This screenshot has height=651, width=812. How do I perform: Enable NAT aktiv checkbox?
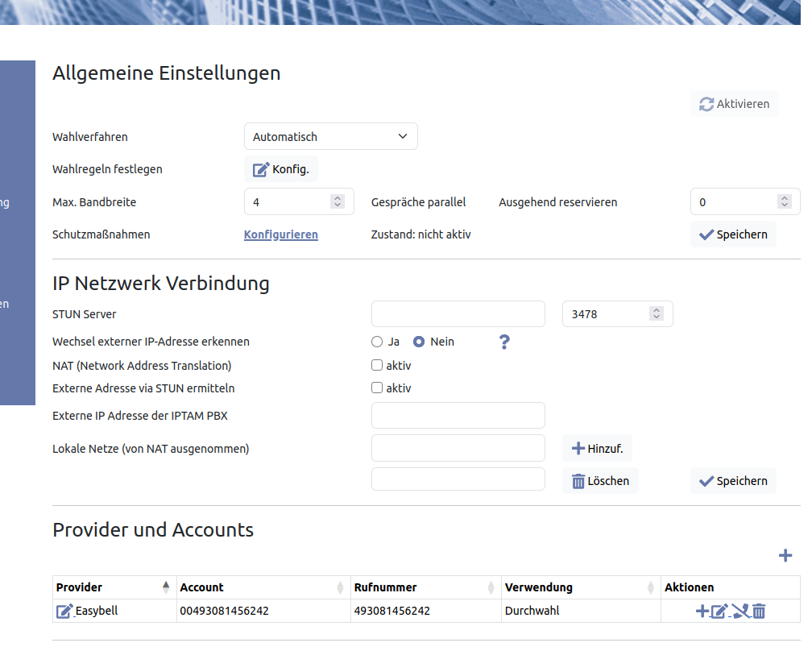(x=377, y=365)
